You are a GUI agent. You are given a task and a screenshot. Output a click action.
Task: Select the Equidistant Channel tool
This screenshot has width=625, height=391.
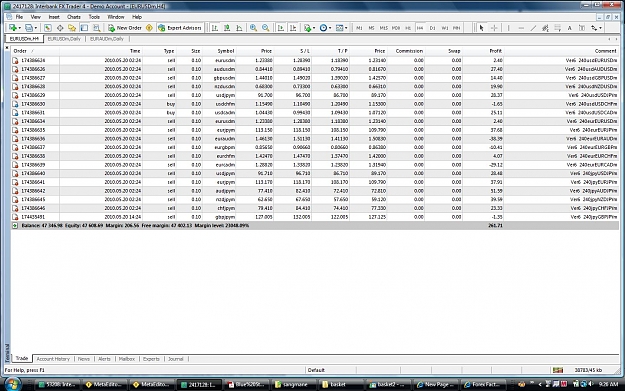545,28
